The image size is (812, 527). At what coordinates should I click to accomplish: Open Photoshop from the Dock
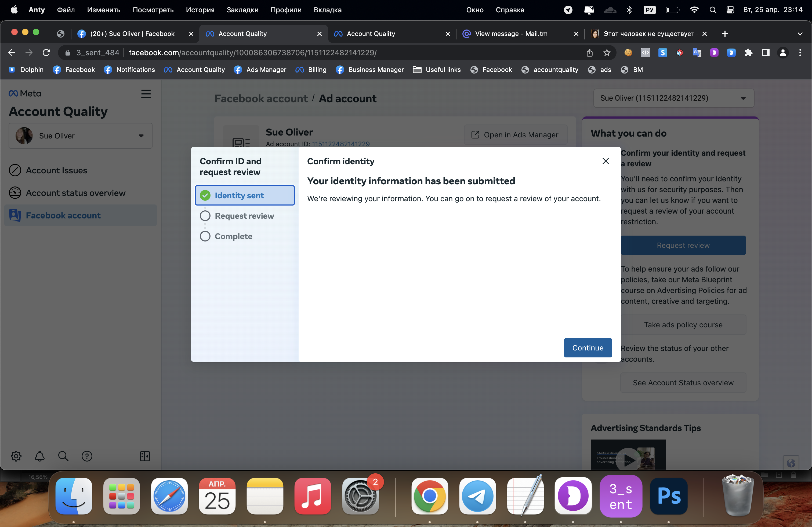[x=668, y=496]
